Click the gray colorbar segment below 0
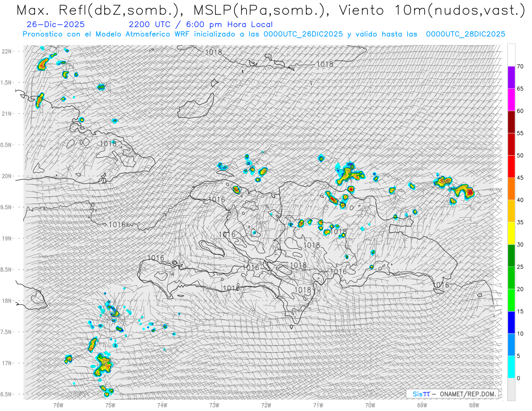The height and width of the screenshot is (411, 532). (511, 389)
